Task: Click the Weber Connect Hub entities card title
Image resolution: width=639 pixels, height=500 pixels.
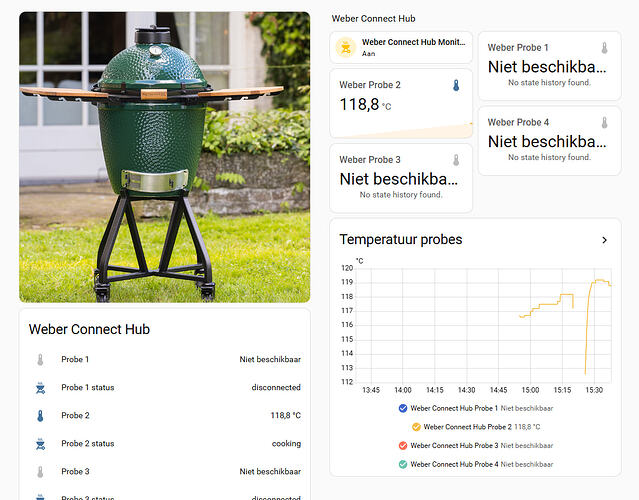Action: coord(89,329)
